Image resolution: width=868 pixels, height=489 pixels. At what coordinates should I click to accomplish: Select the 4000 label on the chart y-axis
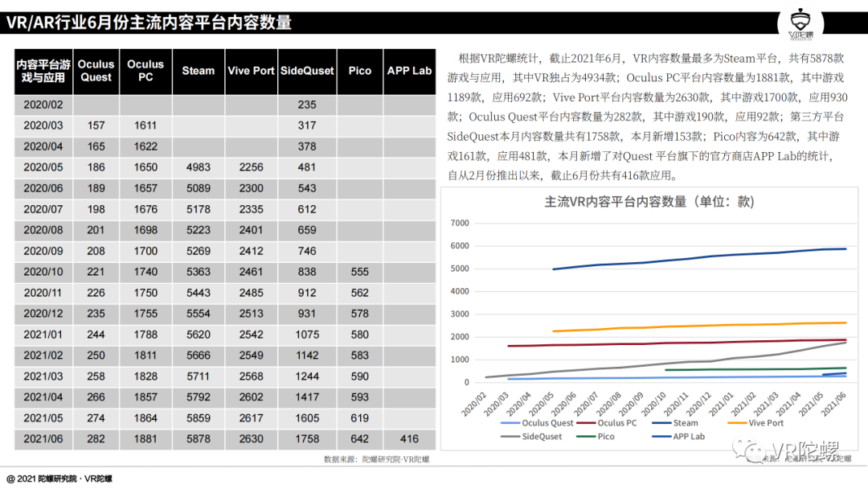(x=460, y=291)
